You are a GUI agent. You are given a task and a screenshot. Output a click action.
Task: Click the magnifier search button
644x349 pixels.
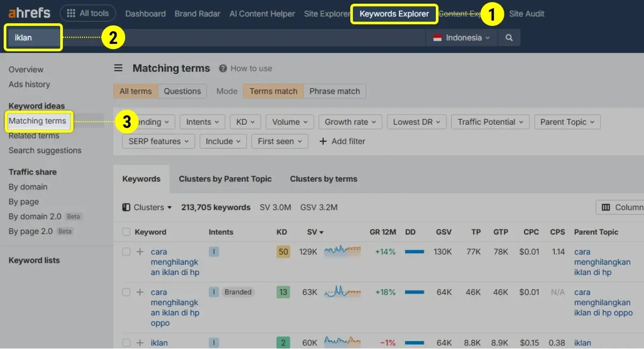(x=509, y=38)
